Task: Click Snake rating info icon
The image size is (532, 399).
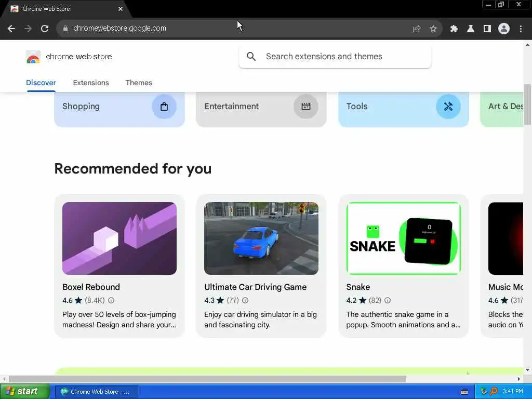Action: click(388, 300)
